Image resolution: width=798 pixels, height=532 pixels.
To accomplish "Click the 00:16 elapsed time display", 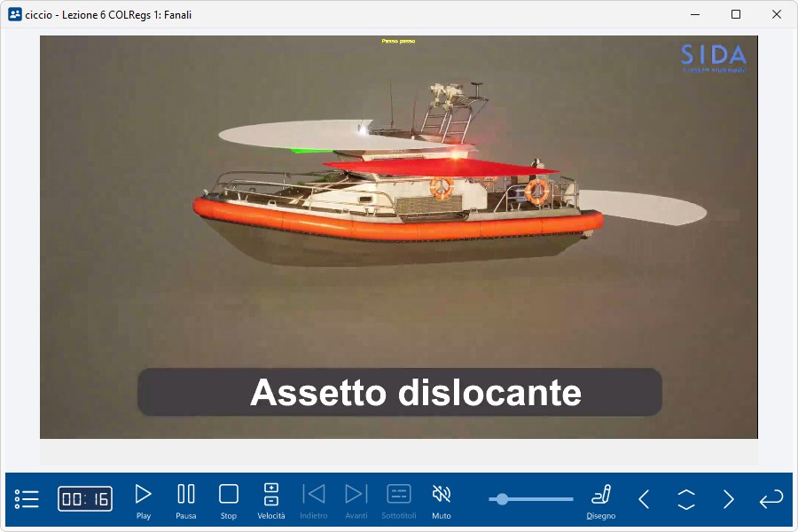I will click(85, 499).
